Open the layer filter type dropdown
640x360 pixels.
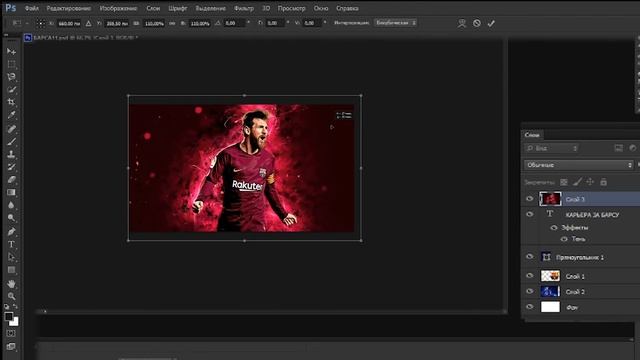coord(551,148)
